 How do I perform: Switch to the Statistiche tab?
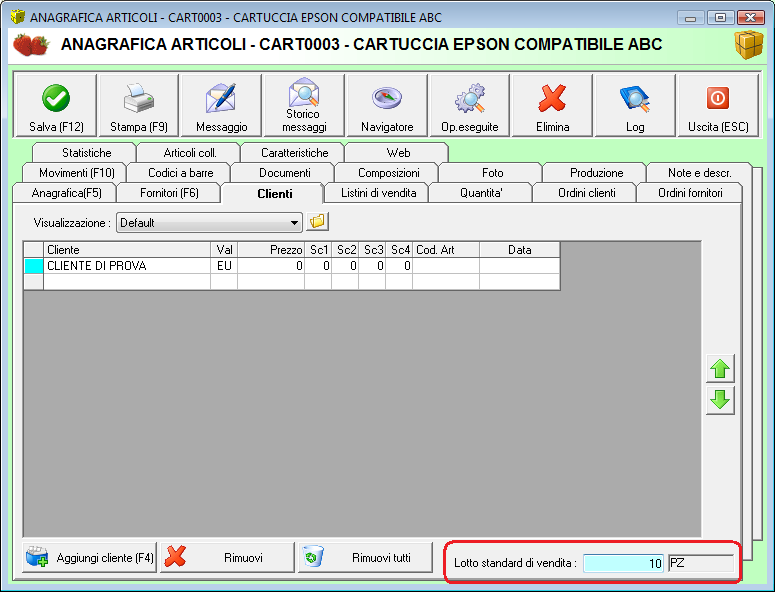pos(85,153)
